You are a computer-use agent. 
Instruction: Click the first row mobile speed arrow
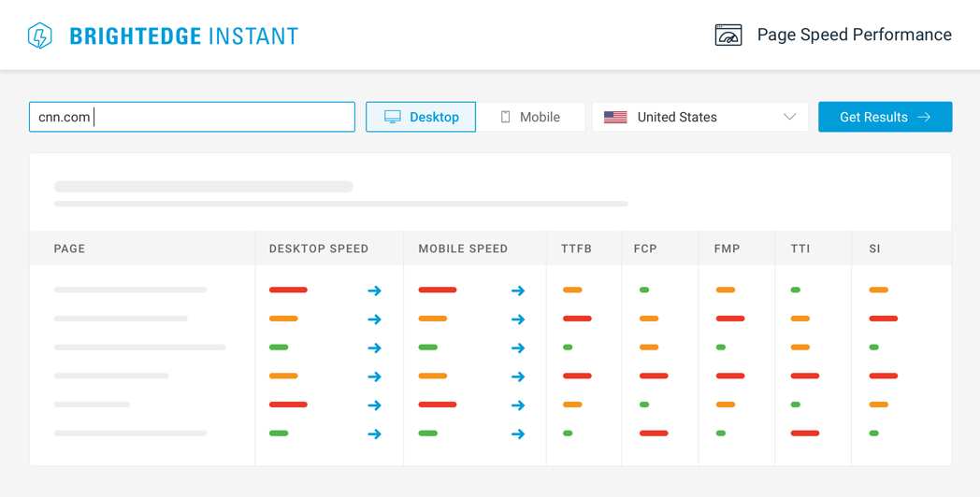pos(517,291)
